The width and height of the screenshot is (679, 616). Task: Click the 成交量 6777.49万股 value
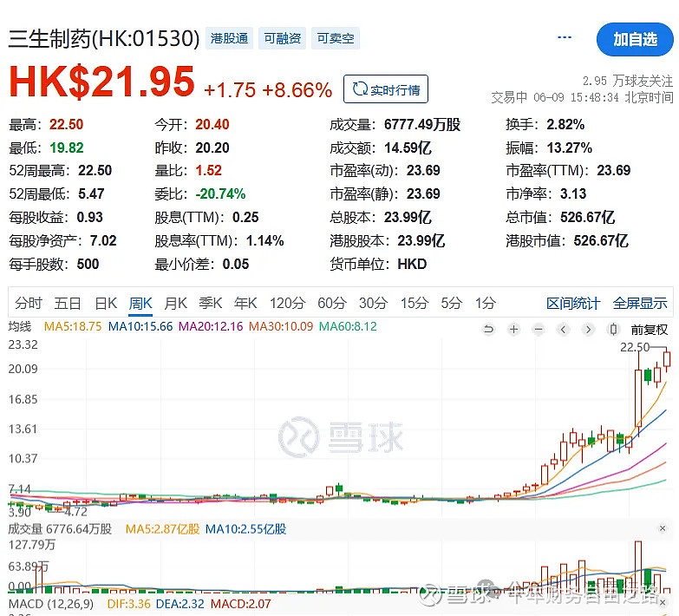tap(421, 125)
